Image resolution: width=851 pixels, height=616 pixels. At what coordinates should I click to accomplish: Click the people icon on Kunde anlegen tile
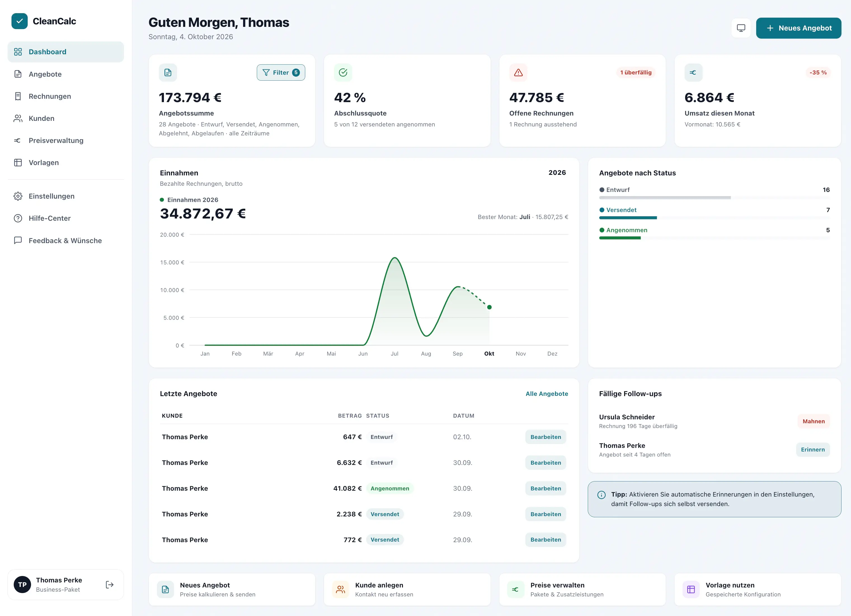coord(340,589)
